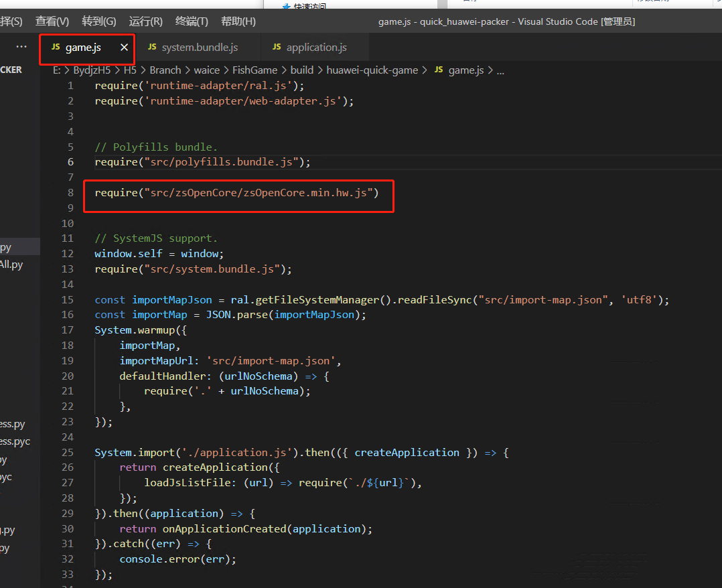Click the onApplicationCreated call
This screenshot has width=722, height=588.
[224, 528]
